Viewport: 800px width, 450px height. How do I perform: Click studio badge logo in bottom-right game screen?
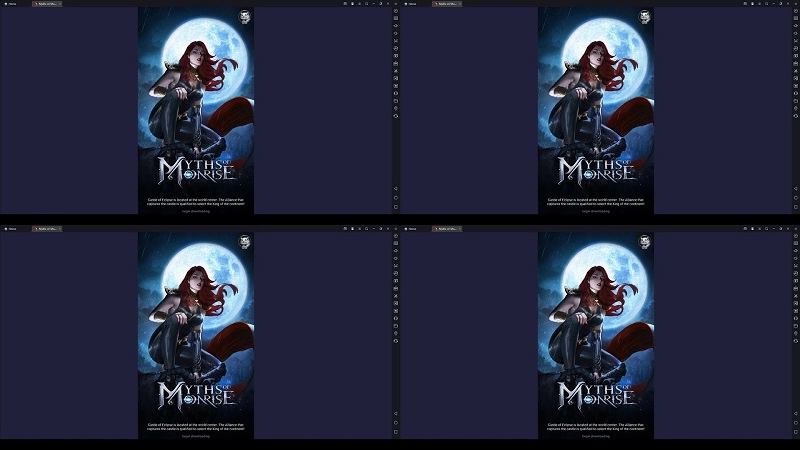pos(645,242)
